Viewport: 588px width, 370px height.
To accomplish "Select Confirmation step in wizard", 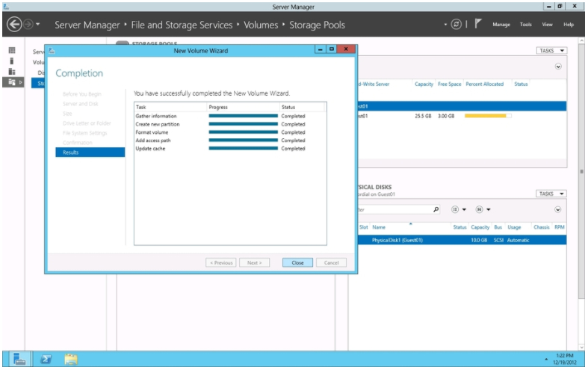I will pos(77,143).
